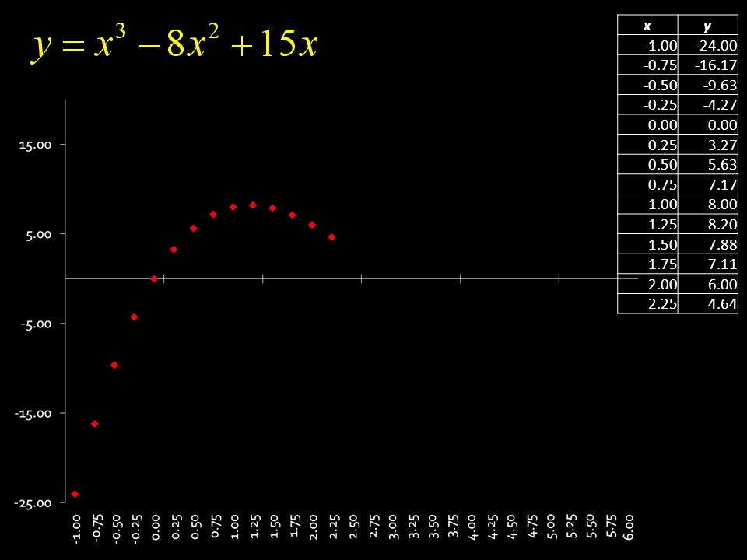Click the 15.00 label on the vertical axis
The height and width of the screenshot is (560, 747).
[x=35, y=145]
